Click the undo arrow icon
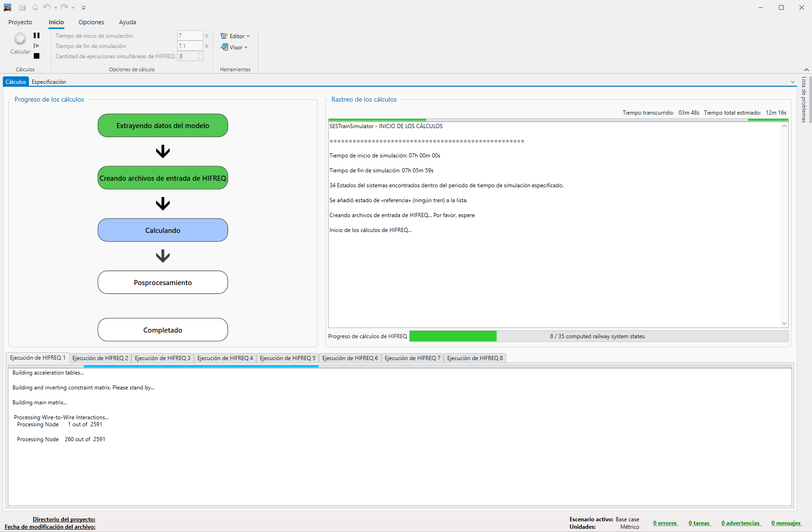This screenshot has width=812, height=532. [47, 7]
